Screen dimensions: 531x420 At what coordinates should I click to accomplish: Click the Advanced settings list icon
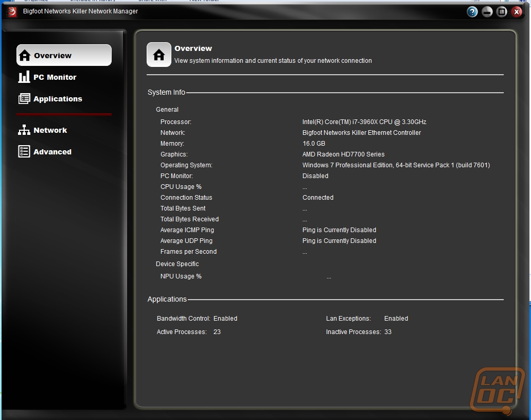24,151
